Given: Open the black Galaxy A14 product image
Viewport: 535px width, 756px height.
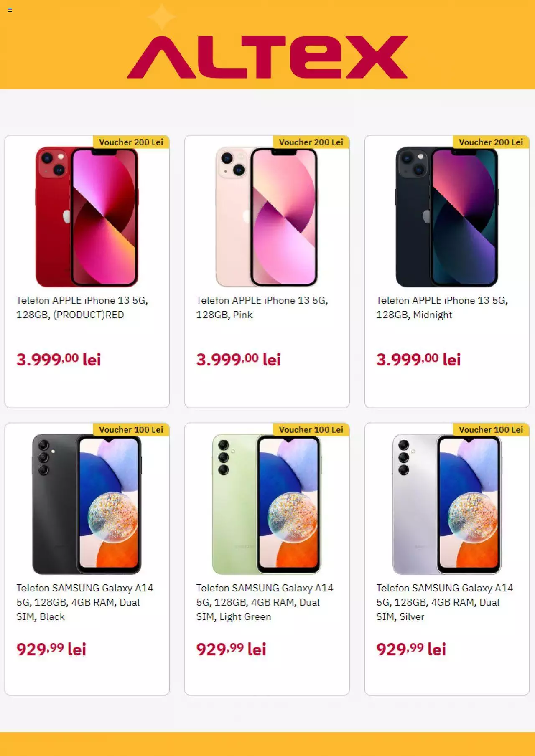Looking at the screenshot, I should pos(87,504).
